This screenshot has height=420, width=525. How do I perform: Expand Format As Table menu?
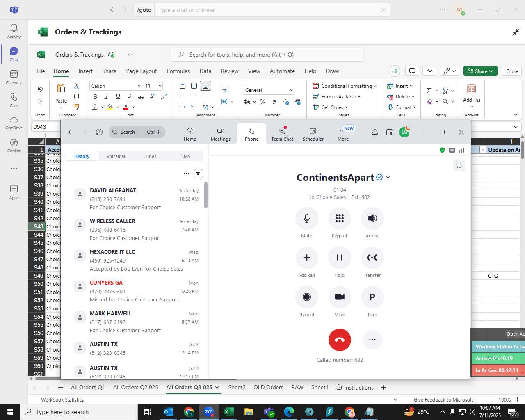(337, 96)
